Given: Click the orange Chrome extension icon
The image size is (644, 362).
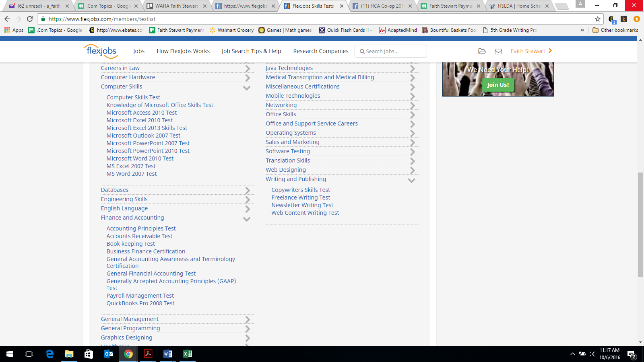Looking at the screenshot, I should click(x=636, y=19).
